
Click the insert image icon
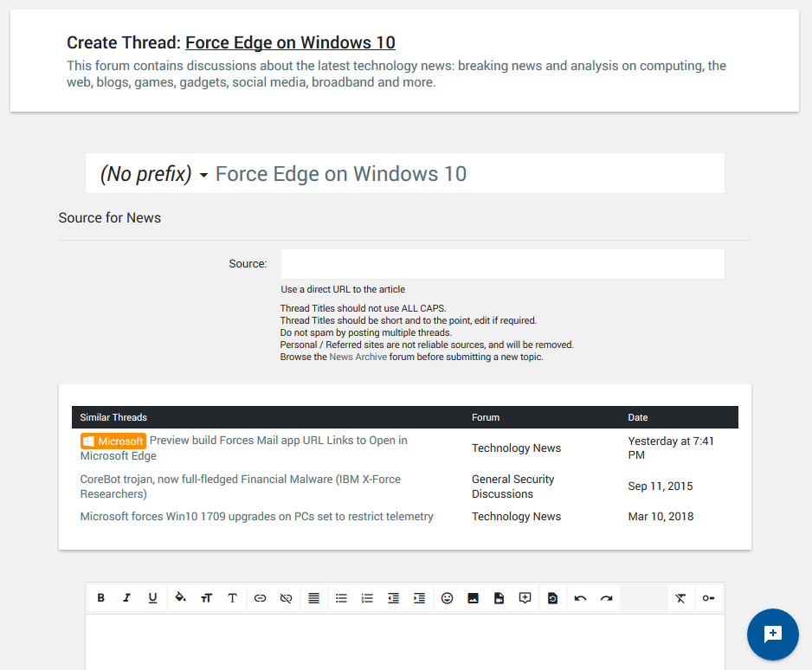[x=473, y=598]
